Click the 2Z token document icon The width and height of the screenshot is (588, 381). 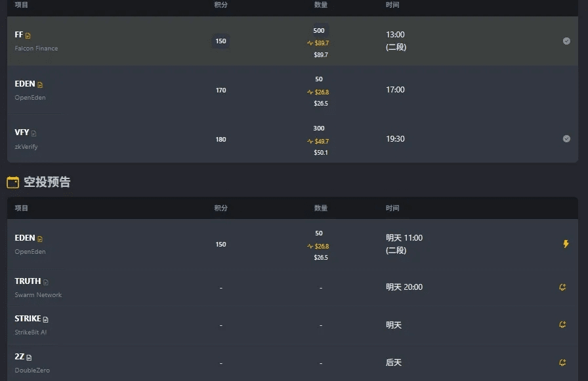[x=29, y=357]
